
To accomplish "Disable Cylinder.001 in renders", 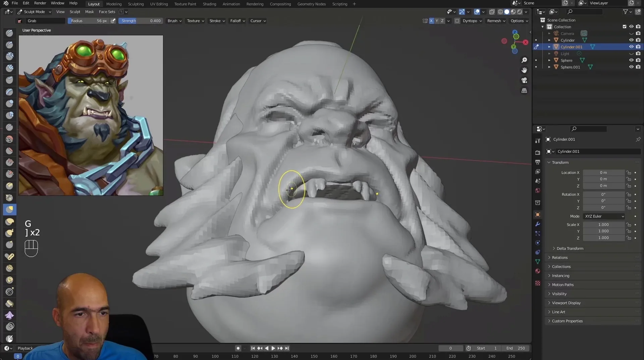I will [x=638, y=47].
